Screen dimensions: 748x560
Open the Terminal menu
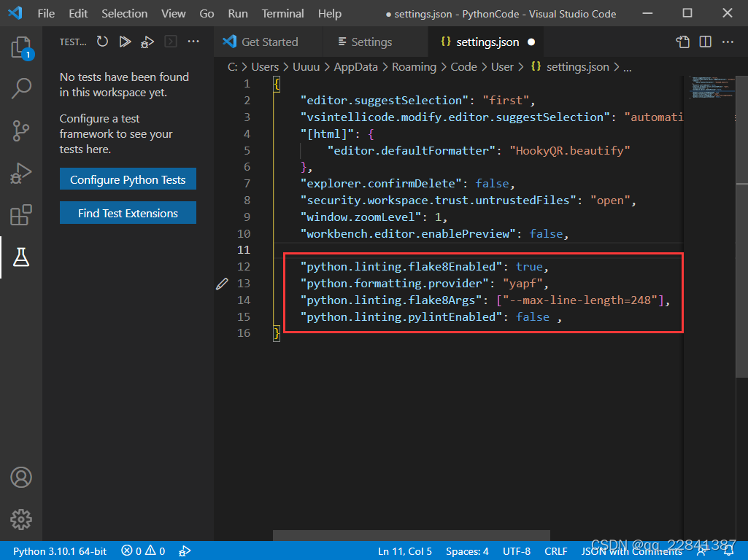point(282,13)
